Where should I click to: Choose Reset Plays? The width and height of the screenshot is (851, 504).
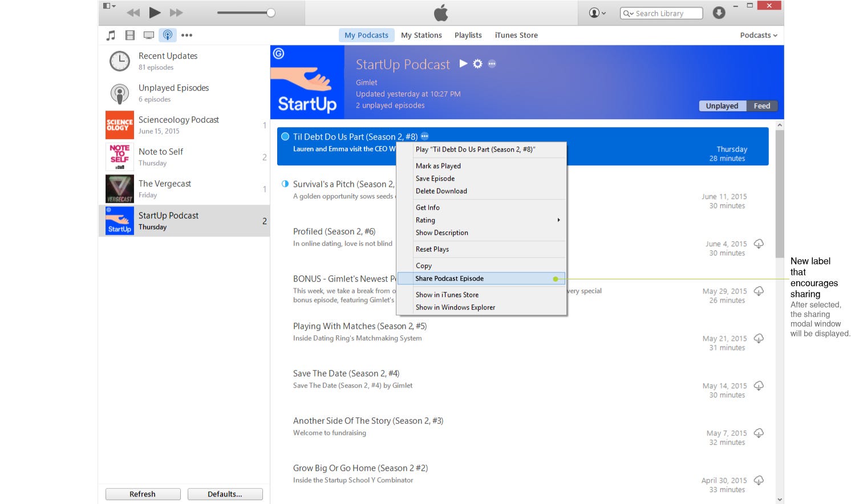(481, 249)
